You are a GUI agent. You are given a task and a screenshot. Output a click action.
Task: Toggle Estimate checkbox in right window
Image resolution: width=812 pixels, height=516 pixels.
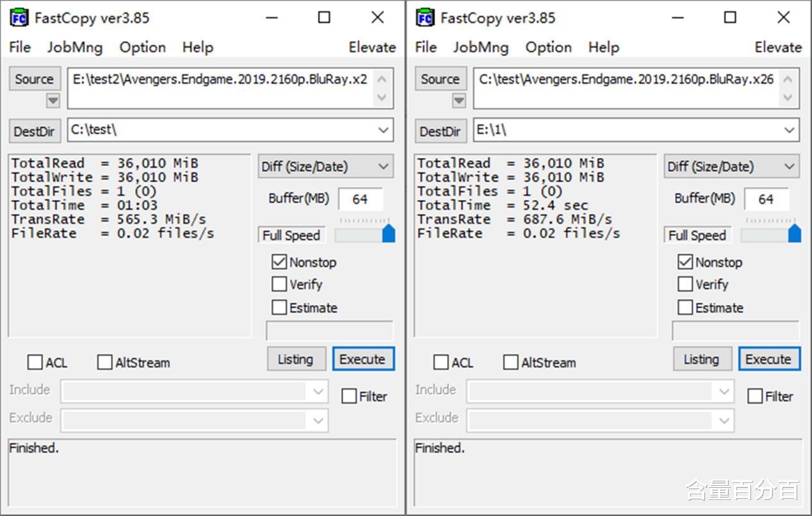tap(685, 307)
